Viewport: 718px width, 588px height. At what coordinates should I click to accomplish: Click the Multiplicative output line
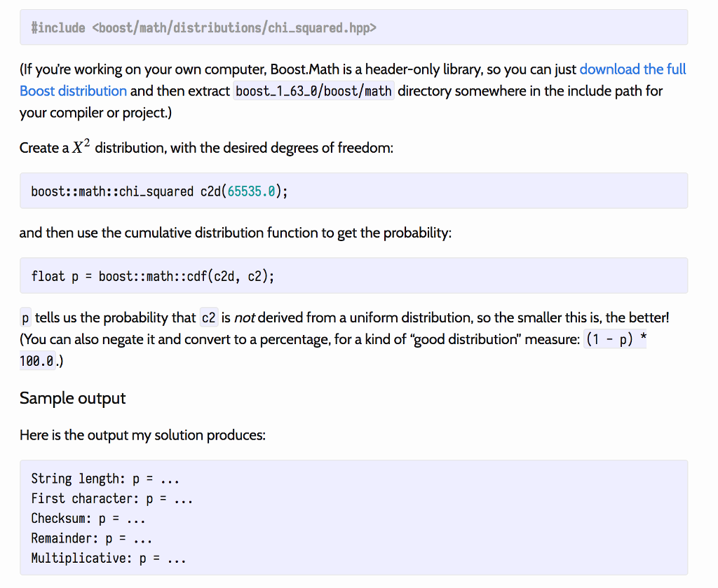(107, 557)
